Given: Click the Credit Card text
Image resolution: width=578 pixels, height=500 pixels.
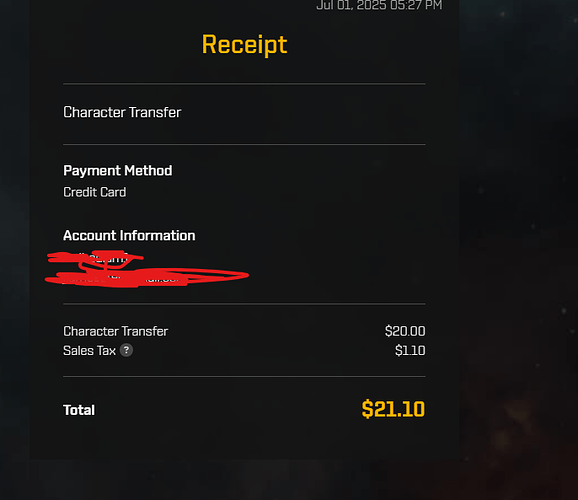Looking at the screenshot, I should point(94,192).
